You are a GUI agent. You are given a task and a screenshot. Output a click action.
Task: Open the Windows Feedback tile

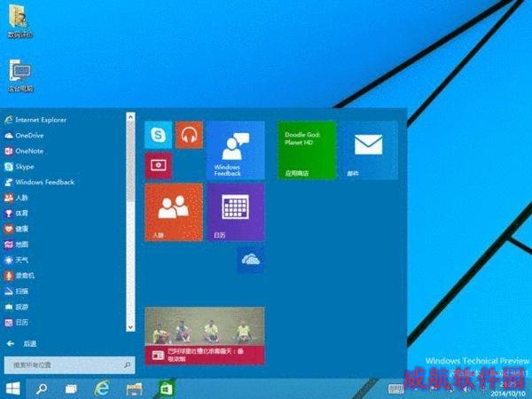coord(236,151)
